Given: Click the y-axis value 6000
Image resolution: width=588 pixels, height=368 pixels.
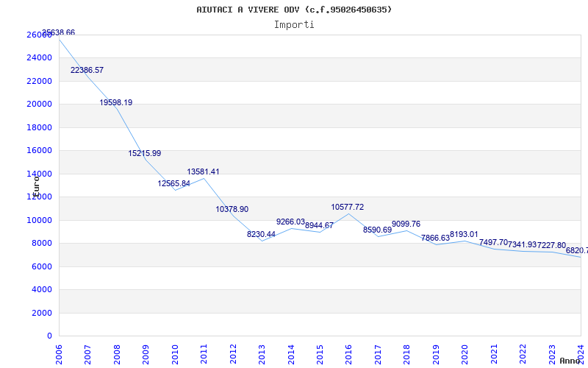Looking at the screenshot, I should [x=41, y=266].
